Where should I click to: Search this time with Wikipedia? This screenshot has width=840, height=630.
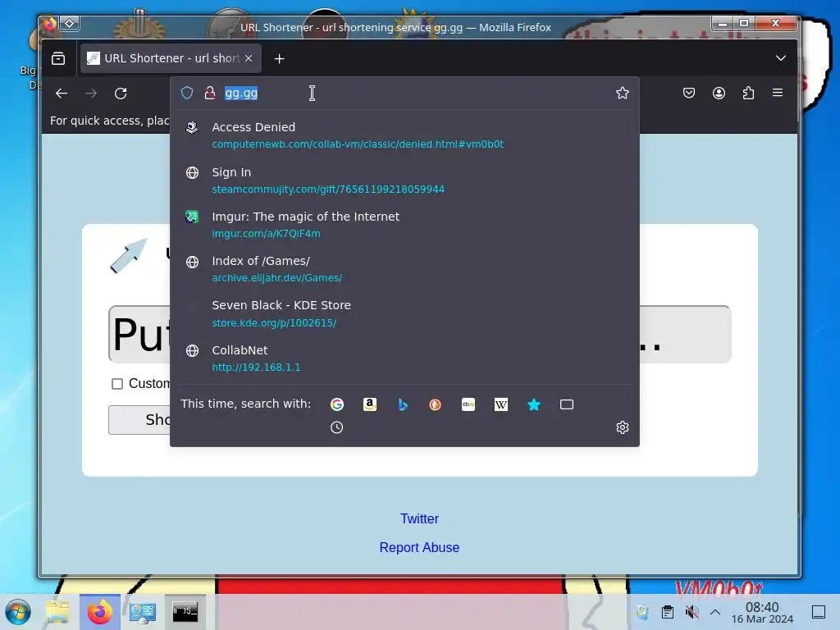[501, 404]
